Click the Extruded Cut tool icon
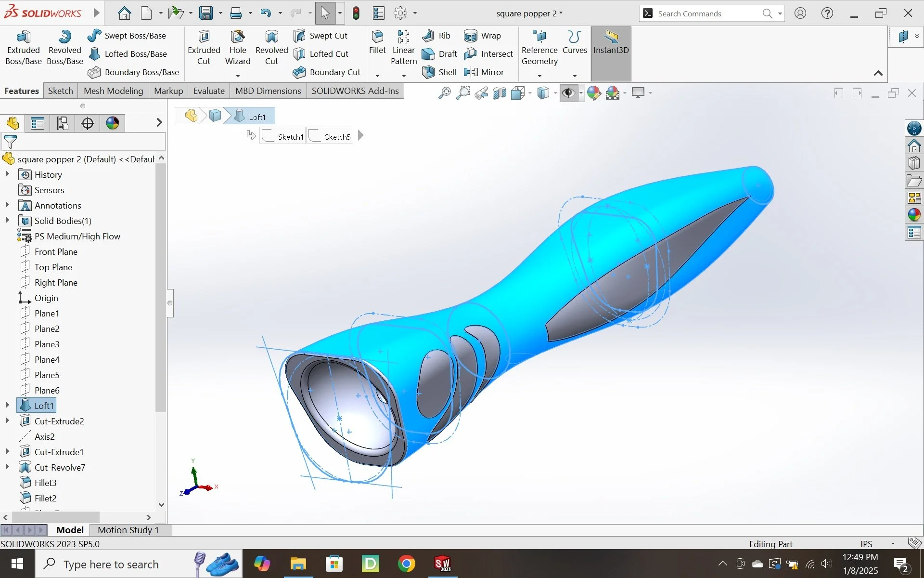The width and height of the screenshot is (924, 578). pyautogui.click(x=204, y=38)
